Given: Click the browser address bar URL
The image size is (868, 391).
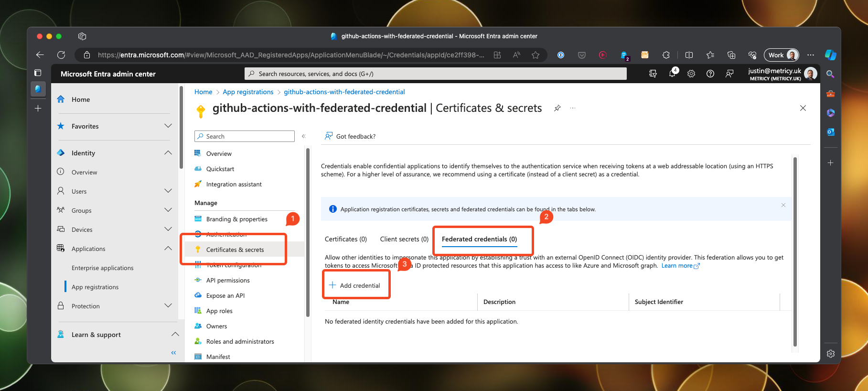Looking at the screenshot, I should click(x=291, y=55).
